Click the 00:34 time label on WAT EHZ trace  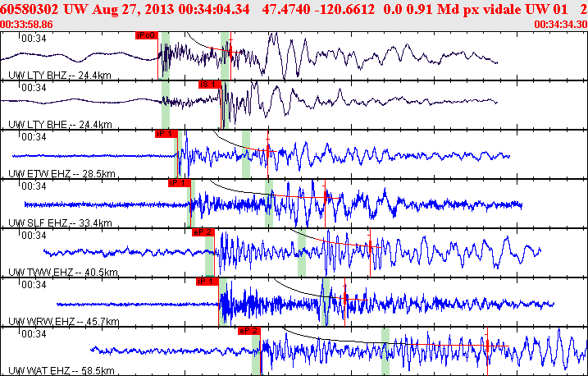click(34, 333)
